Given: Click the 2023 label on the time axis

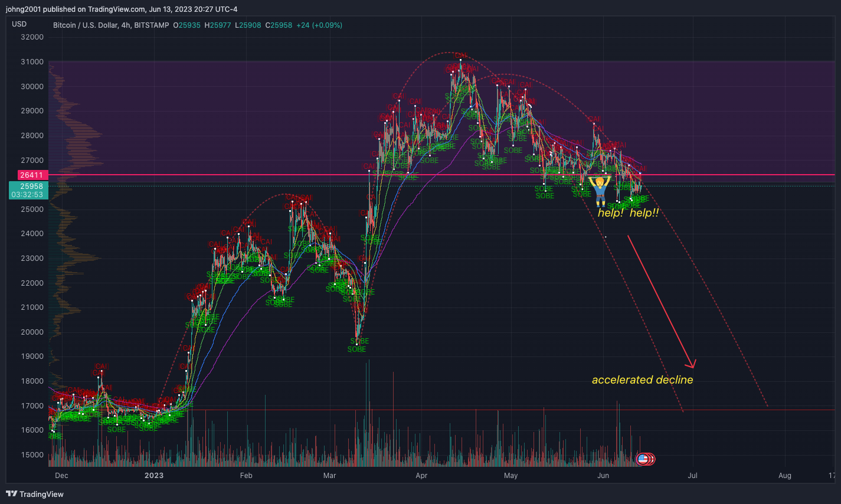Looking at the screenshot, I should 154,476.
